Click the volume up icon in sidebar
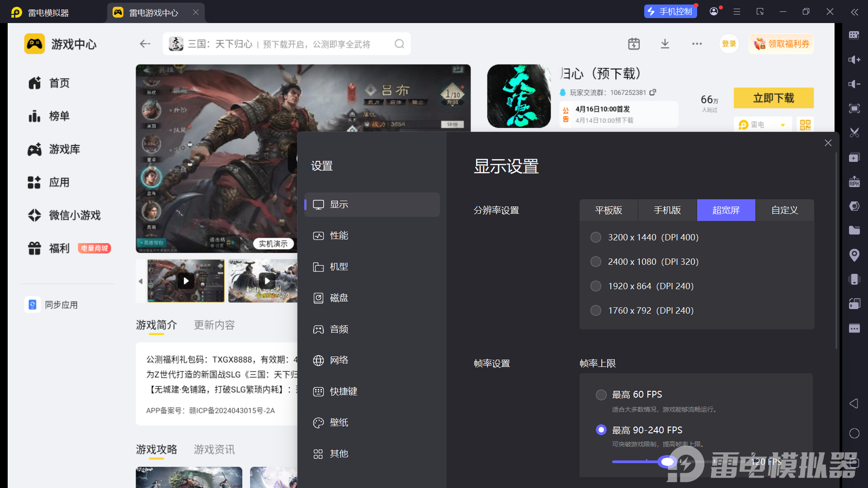868x488 pixels. 854,60
